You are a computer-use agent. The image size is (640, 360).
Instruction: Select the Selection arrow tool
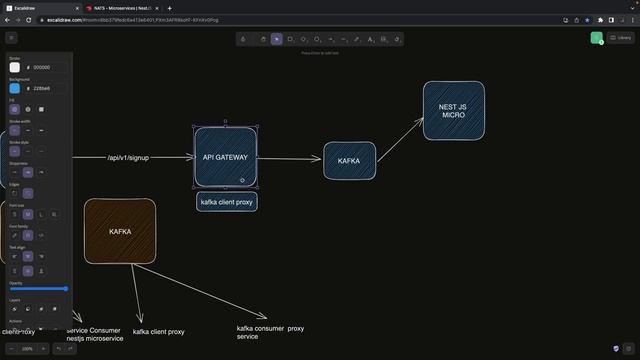[x=276, y=39]
